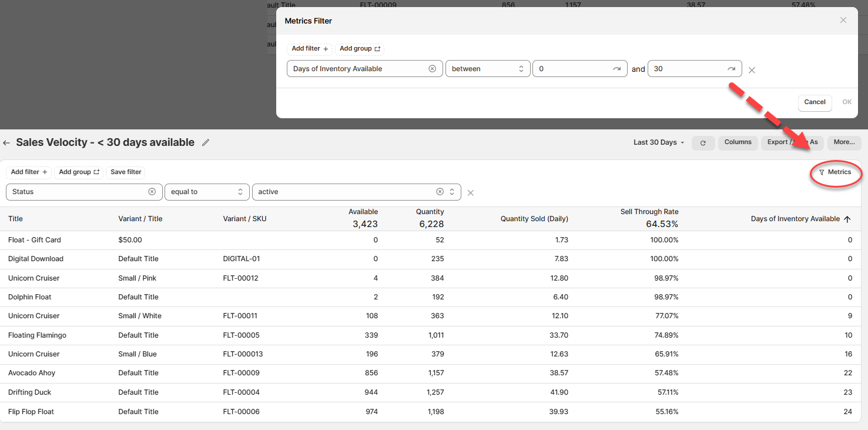Add group in Metrics Filter dialog
The image size is (868, 430).
(360, 49)
